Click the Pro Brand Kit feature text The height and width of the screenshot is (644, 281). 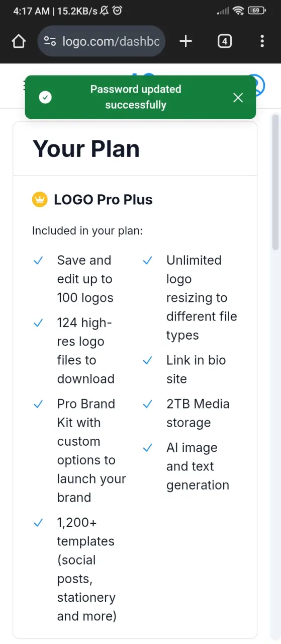(91, 451)
